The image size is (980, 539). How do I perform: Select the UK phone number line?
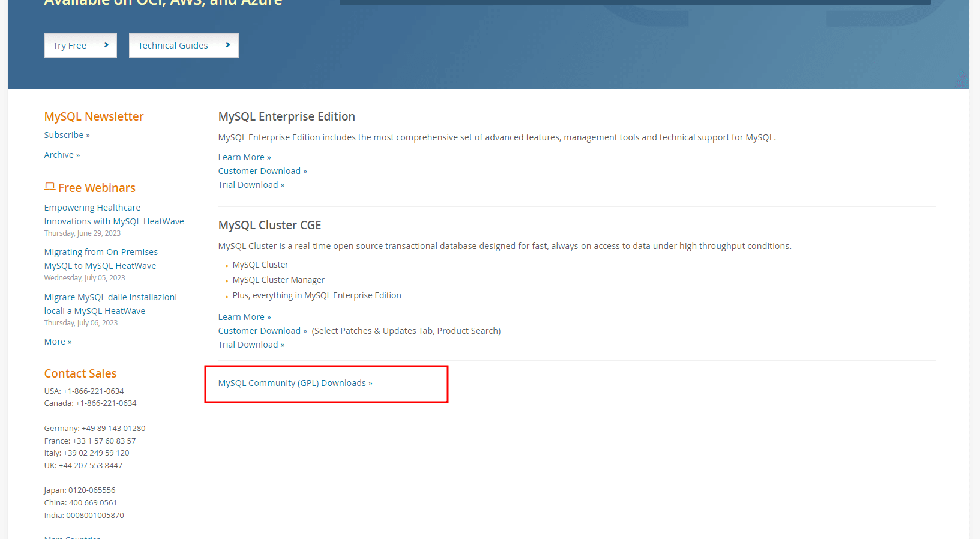tap(83, 466)
